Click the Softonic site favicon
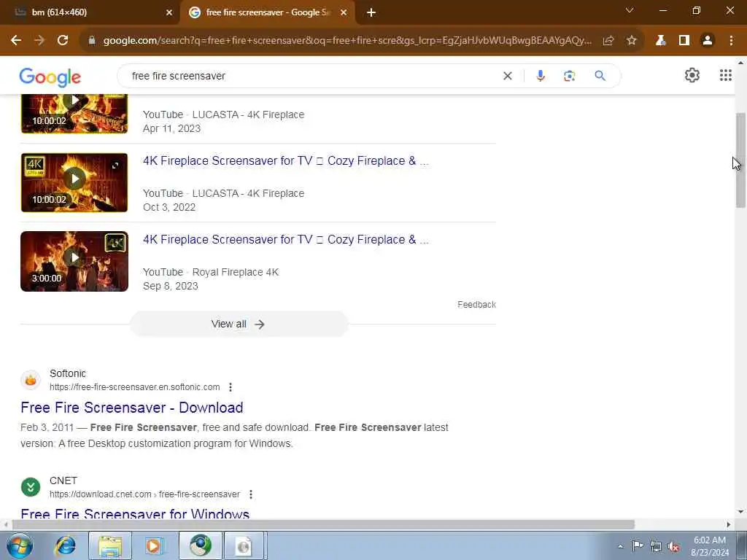 (31, 380)
